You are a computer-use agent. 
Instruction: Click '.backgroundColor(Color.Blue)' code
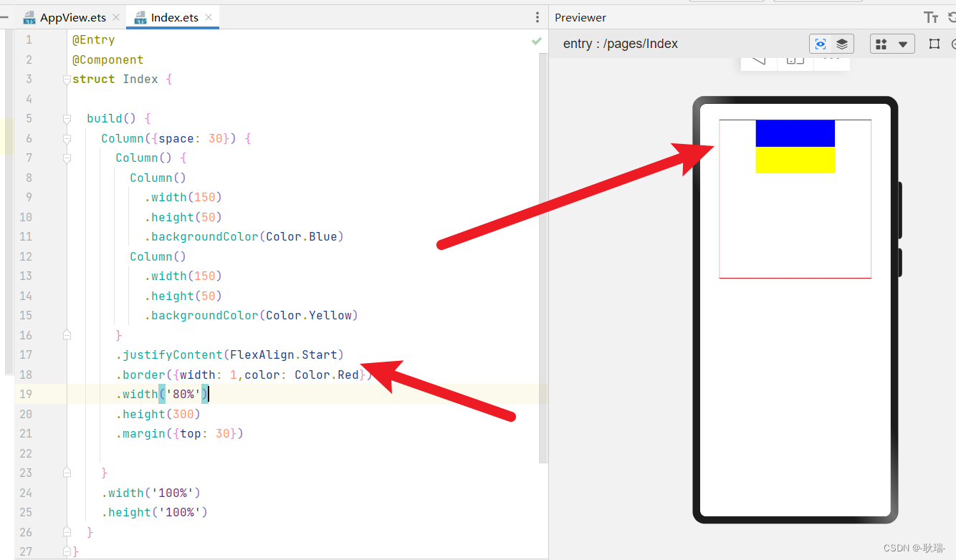[244, 237]
